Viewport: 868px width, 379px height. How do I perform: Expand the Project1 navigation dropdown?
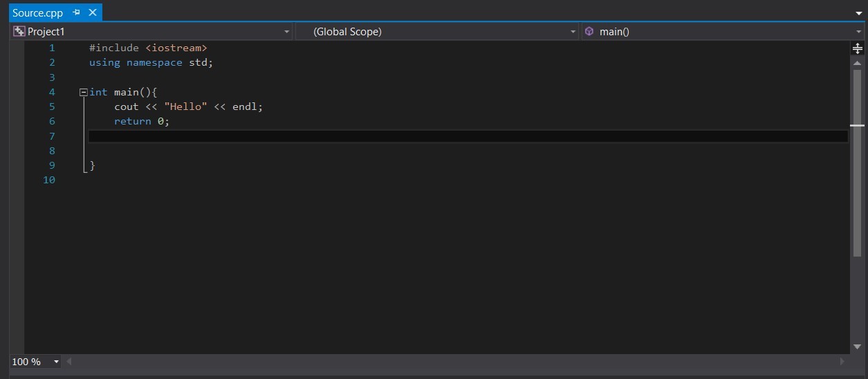point(287,32)
